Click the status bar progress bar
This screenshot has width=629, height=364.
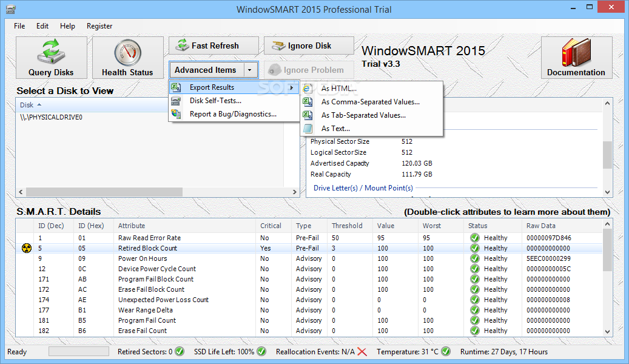(79, 351)
